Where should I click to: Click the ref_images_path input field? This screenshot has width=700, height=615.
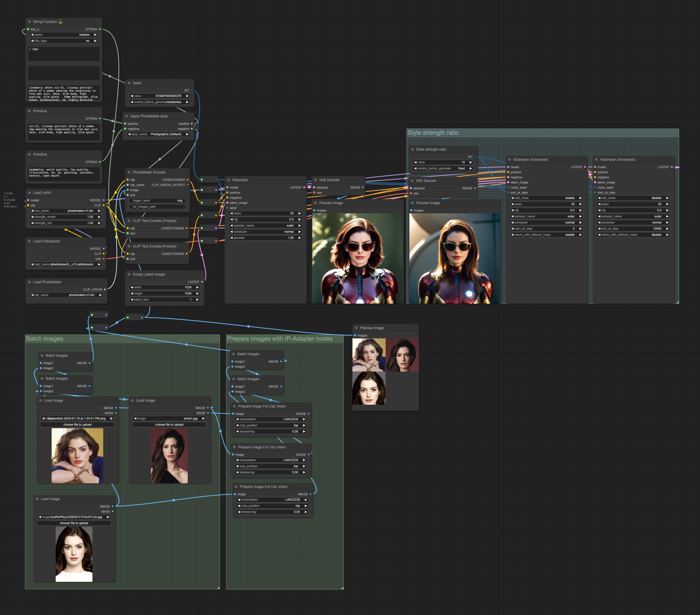[x=158, y=207]
